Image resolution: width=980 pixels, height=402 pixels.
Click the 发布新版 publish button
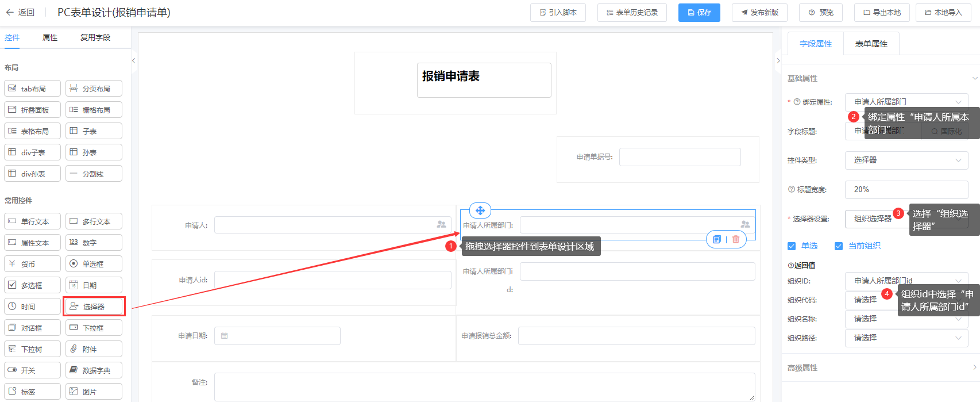coord(759,12)
